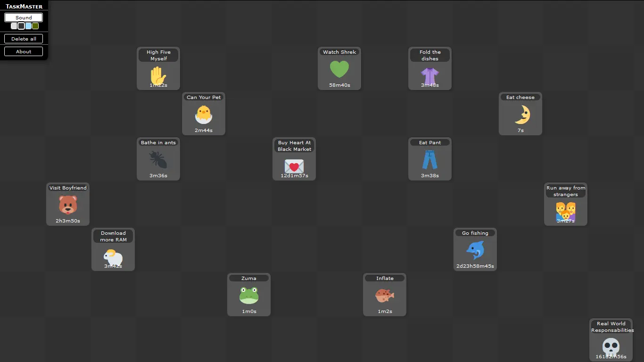Click the "Real World Responsabilities" task title

pyautogui.click(x=612, y=327)
